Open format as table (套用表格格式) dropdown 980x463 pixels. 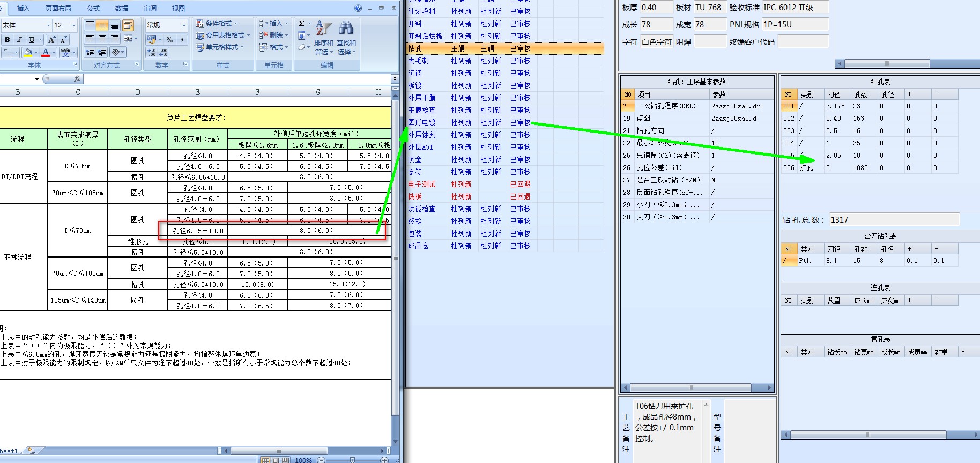[x=222, y=35]
